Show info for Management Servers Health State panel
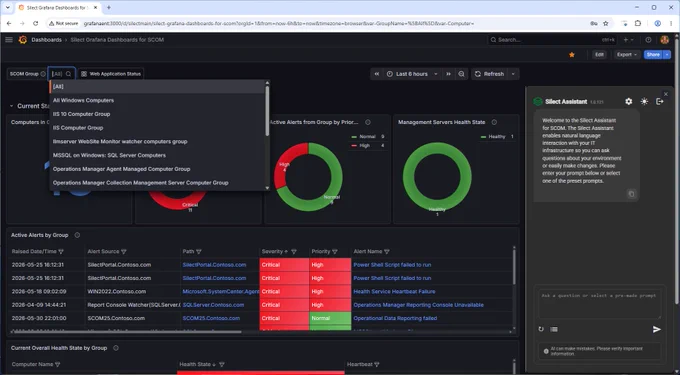 click(494, 122)
